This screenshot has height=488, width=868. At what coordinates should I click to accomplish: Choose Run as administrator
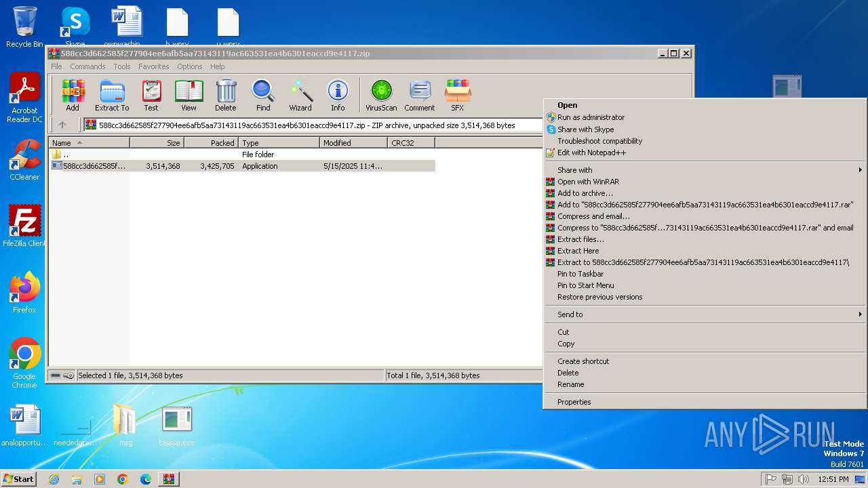click(x=705, y=117)
